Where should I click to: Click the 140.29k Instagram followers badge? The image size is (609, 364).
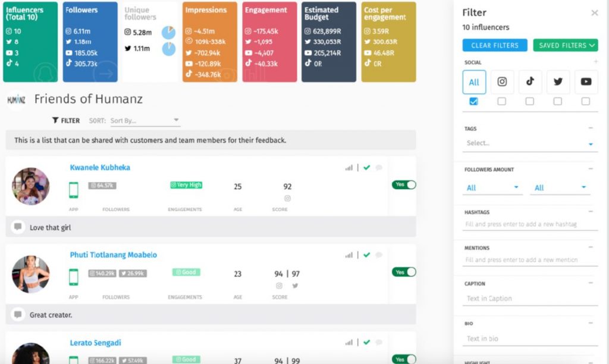click(x=102, y=273)
